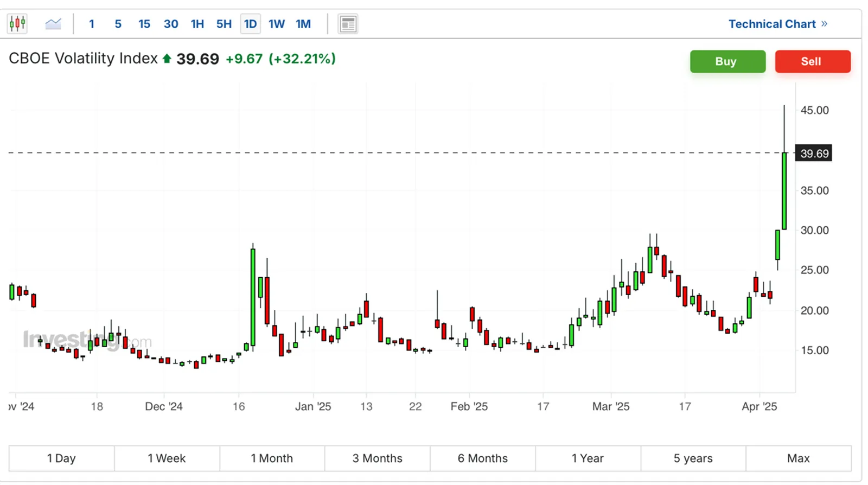Set the range to 5 years

[x=693, y=458]
